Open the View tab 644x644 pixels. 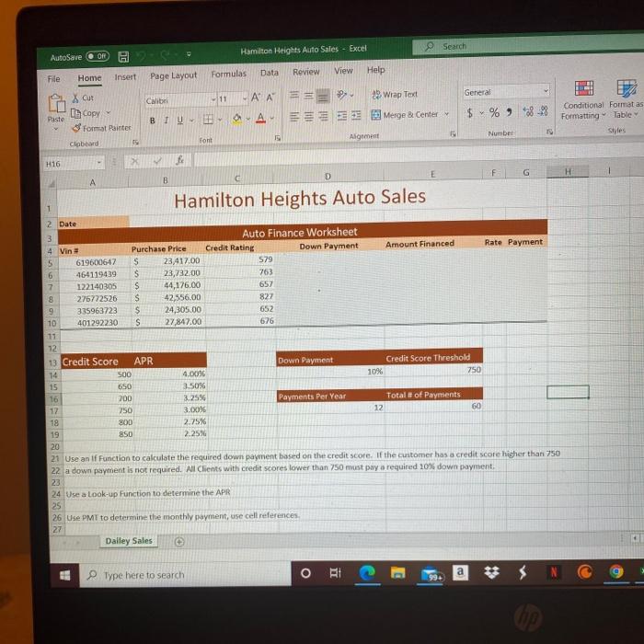(x=343, y=71)
